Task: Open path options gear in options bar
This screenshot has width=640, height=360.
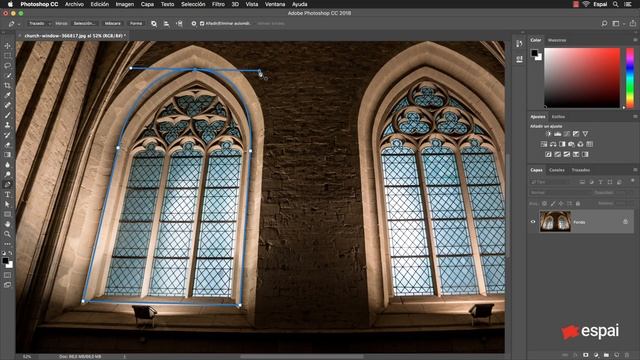Action: (193, 24)
